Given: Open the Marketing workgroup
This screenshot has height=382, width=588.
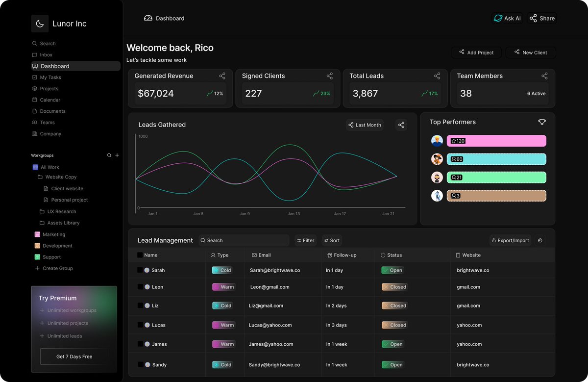Looking at the screenshot, I should (x=49, y=235).
